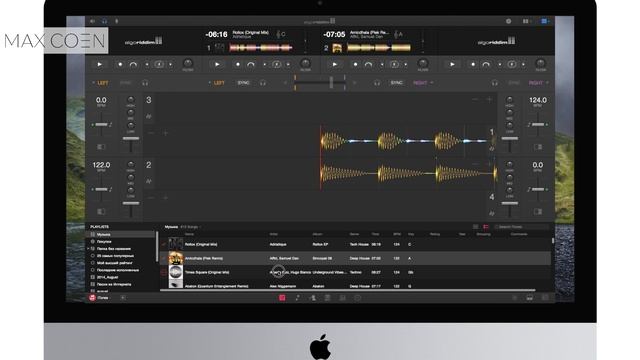The height and width of the screenshot is (360, 640).
Task: Set cue point on deck 1 (-06:16)
Action: click(x=238, y=64)
